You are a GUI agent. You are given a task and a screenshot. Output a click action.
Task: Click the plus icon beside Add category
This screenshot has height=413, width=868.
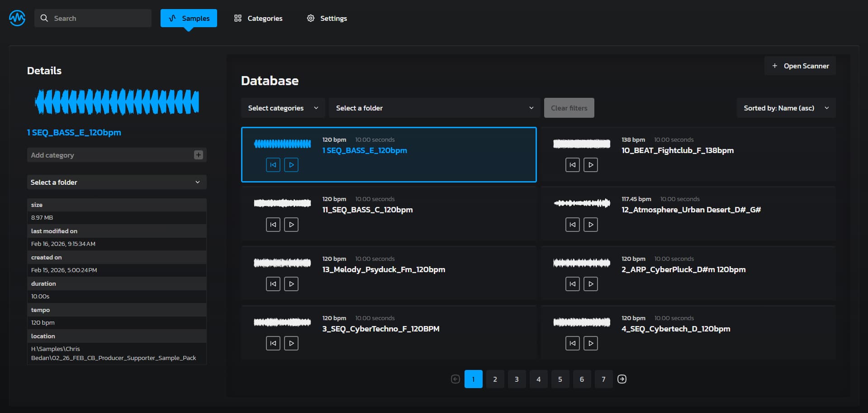coord(198,155)
